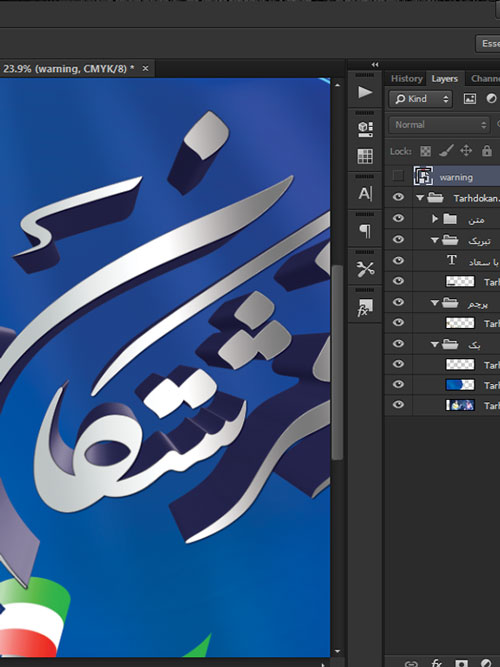500x667 pixels.
Task: Open the Paragraph panel icon
Action: tap(365, 231)
